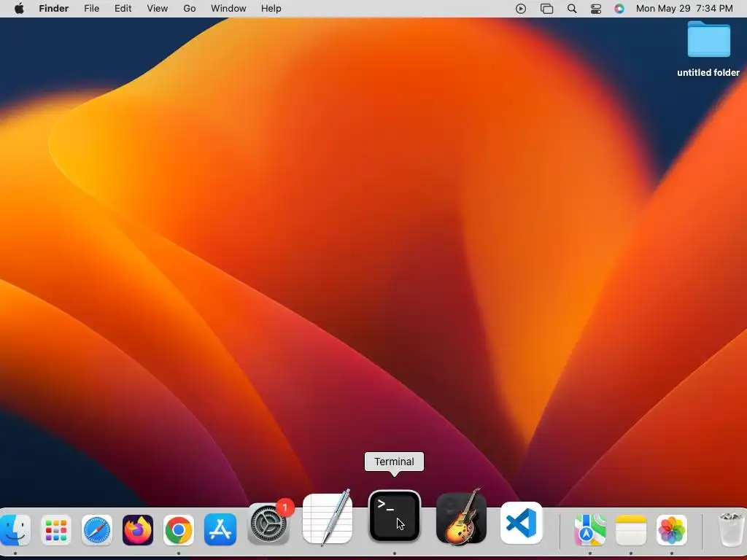Open the Help menu
This screenshot has width=747, height=560.
point(271,9)
